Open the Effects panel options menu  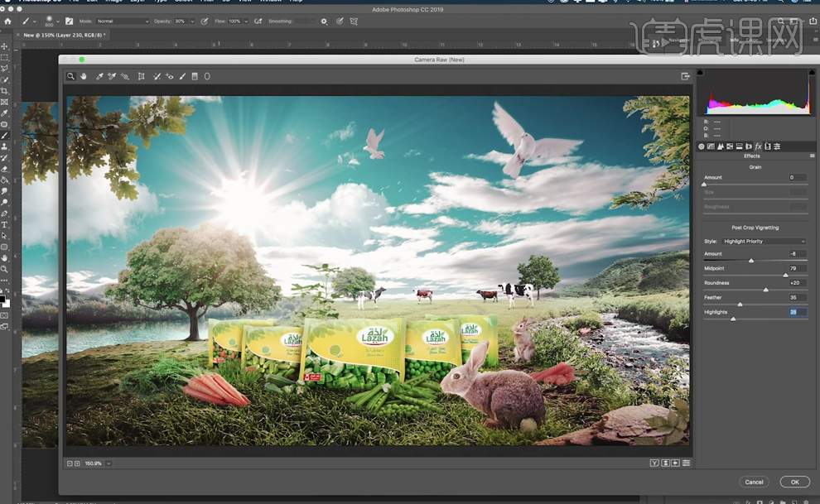(812, 156)
